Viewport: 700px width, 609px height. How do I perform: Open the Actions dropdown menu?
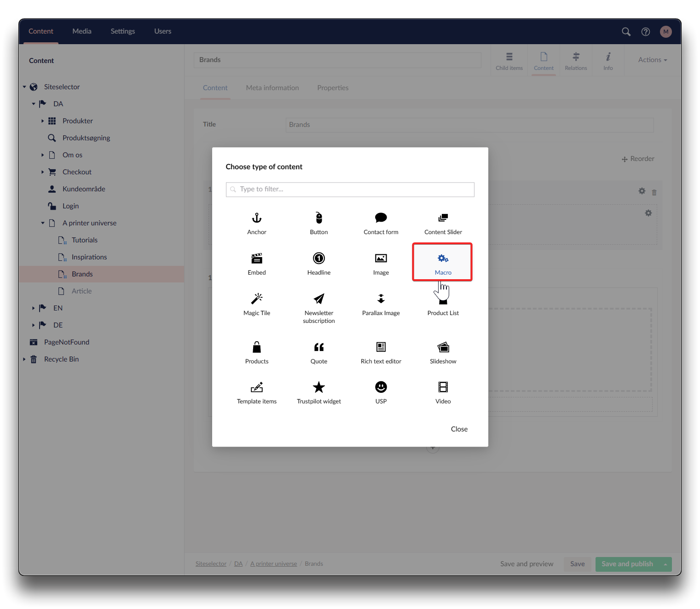click(652, 60)
